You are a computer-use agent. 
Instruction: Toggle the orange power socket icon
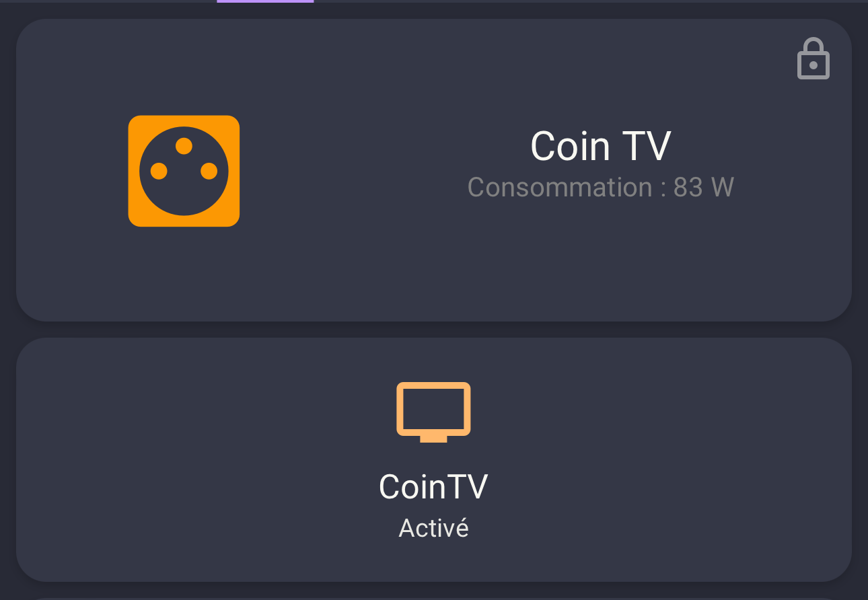tap(184, 171)
